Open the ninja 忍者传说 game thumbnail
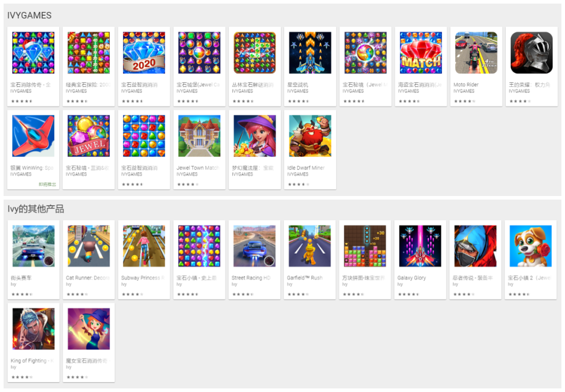The width and height of the screenshot is (565, 392). click(x=475, y=246)
